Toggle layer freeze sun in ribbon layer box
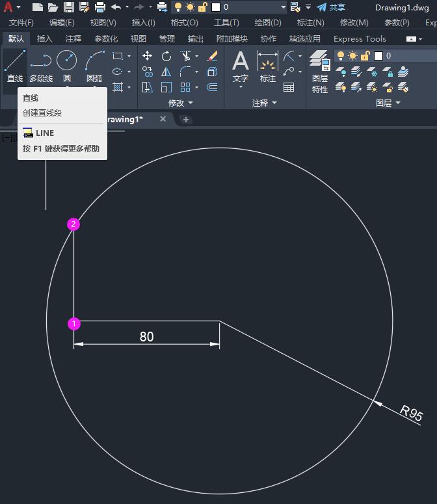The image size is (437, 504). (353, 56)
